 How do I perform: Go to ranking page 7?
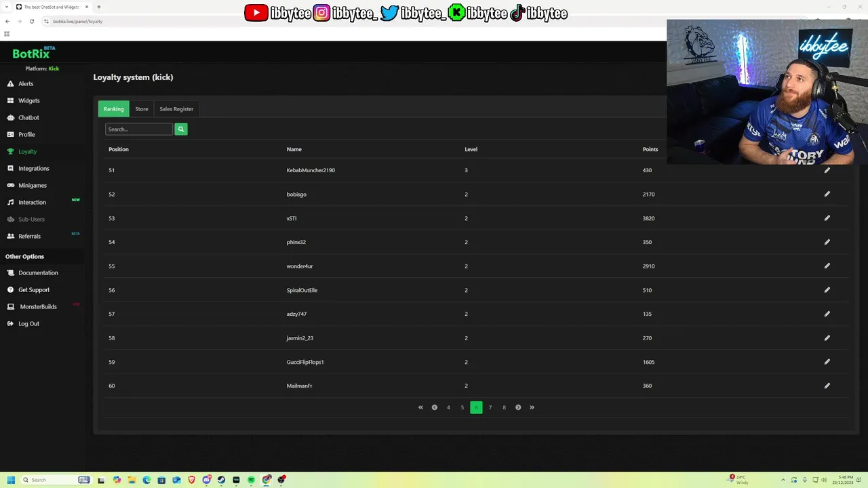(490, 407)
